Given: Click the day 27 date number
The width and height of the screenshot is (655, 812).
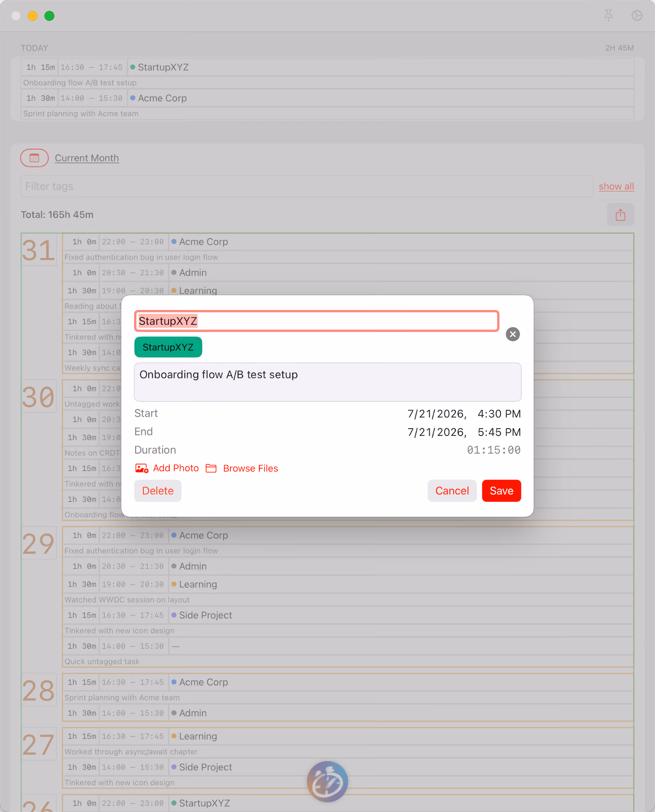Looking at the screenshot, I should coord(38,745).
